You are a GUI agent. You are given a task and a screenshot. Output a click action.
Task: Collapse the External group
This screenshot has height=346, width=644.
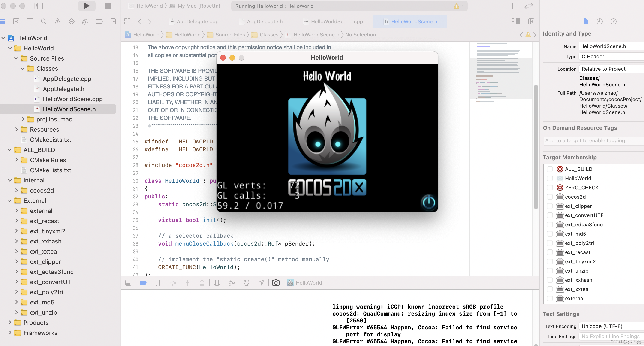tap(10, 201)
